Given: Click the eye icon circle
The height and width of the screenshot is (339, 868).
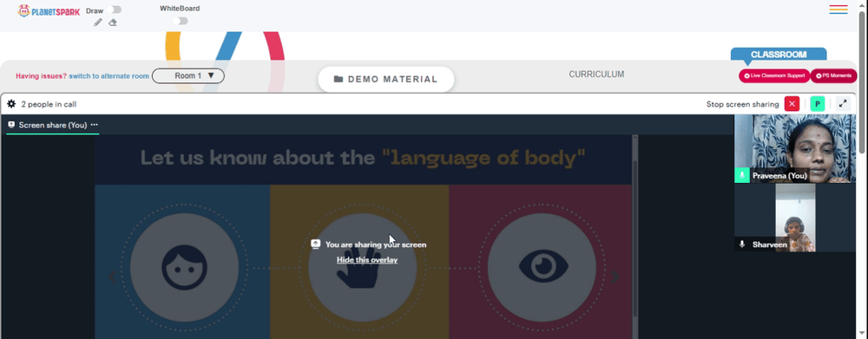Looking at the screenshot, I should [x=542, y=268].
